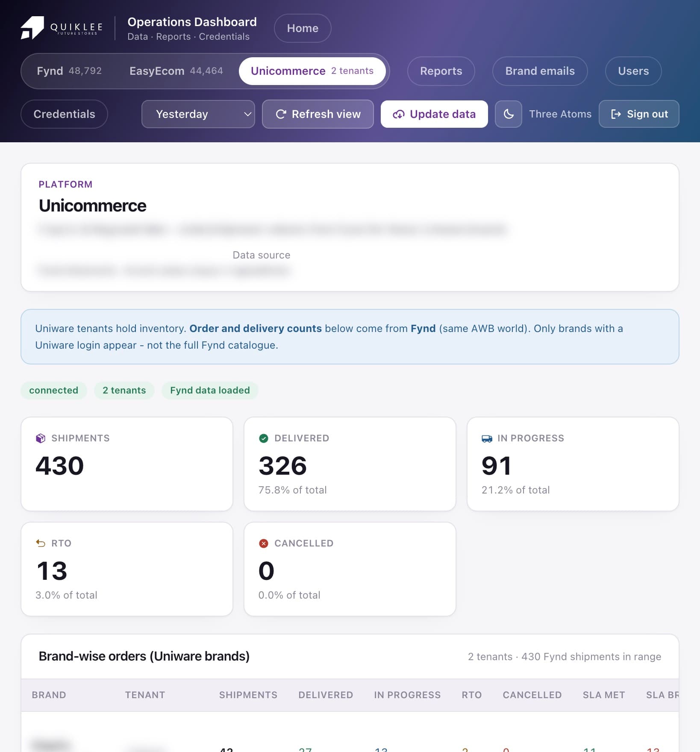This screenshot has width=700, height=752.
Task: Switch to the Fynd platform tab
Action: coord(69,71)
